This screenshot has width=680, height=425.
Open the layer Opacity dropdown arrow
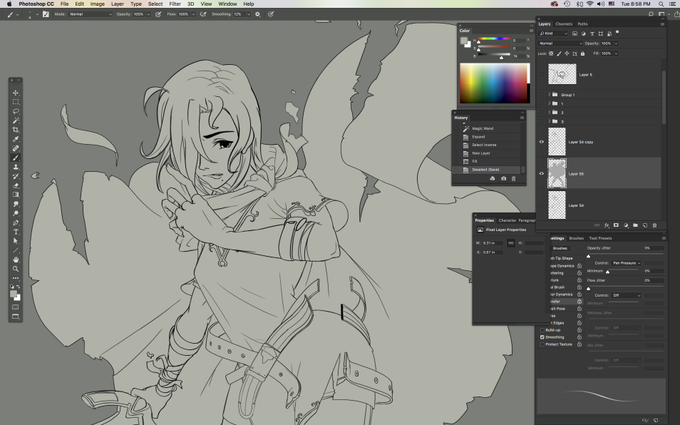tap(616, 43)
